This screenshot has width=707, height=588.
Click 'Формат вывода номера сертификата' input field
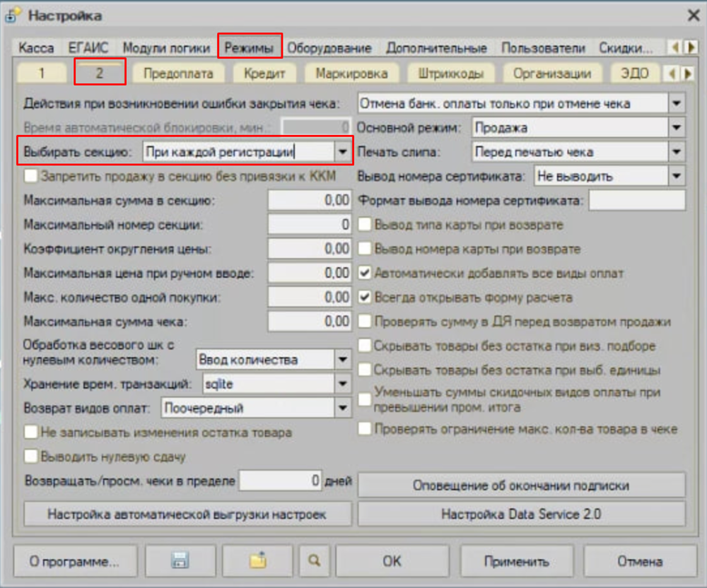tap(636, 201)
